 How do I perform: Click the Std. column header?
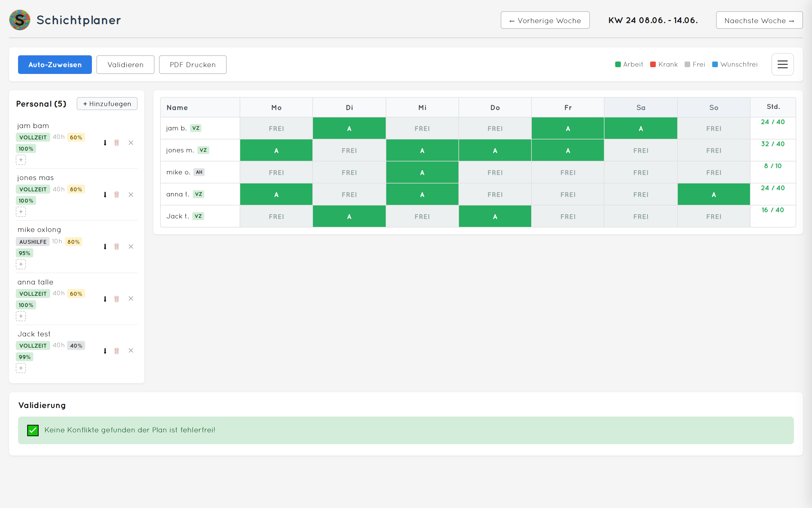[773, 107]
